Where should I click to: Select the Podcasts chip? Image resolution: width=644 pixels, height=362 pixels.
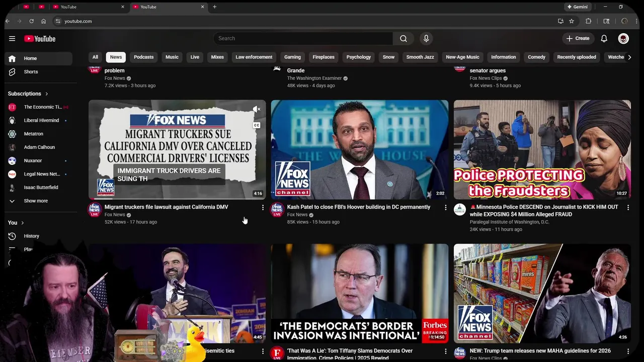[x=144, y=57]
